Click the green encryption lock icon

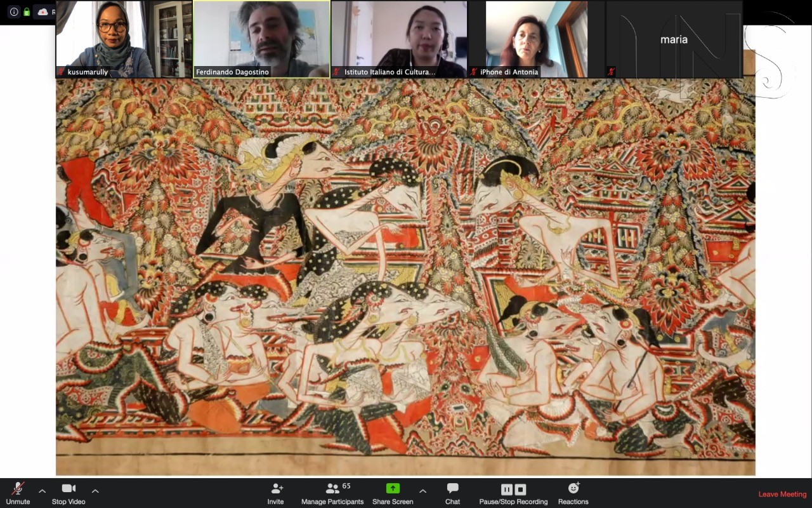(x=27, y=11)
